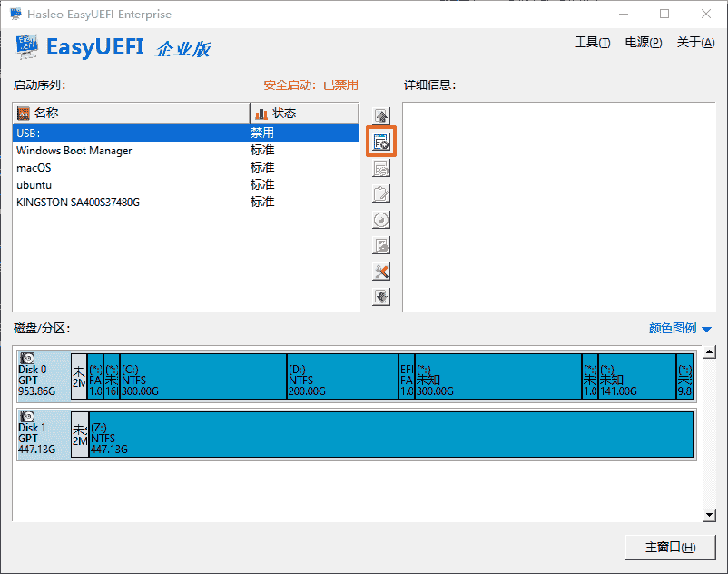Viewport: 728px width, 574px height.
Task: Click the Disk 0 drive icon
Action: (28, 359)
